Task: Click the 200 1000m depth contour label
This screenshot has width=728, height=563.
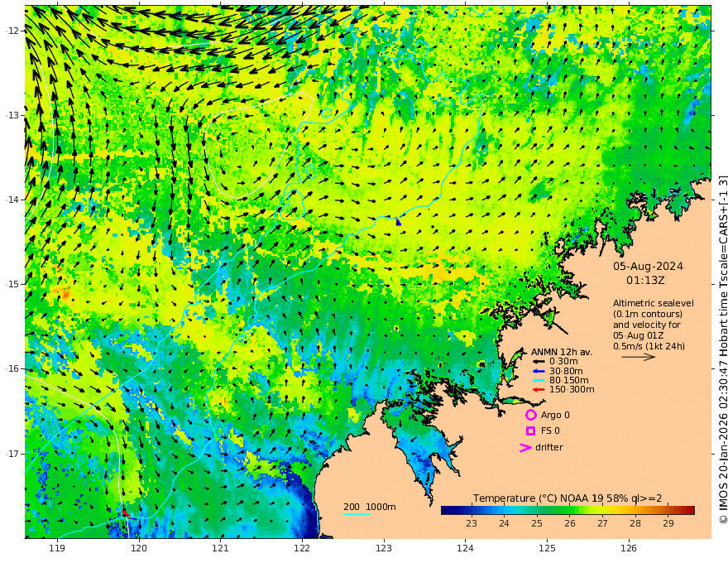Action: coord(370,507)
